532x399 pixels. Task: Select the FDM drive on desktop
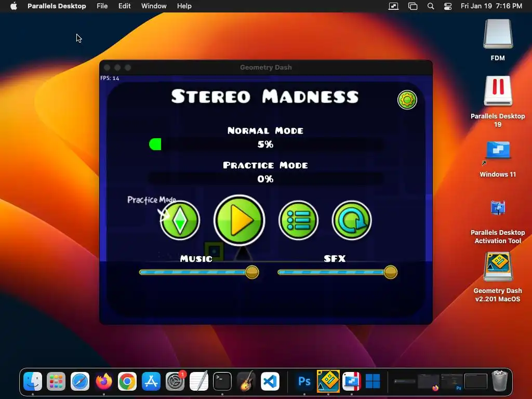pos(498,34)
